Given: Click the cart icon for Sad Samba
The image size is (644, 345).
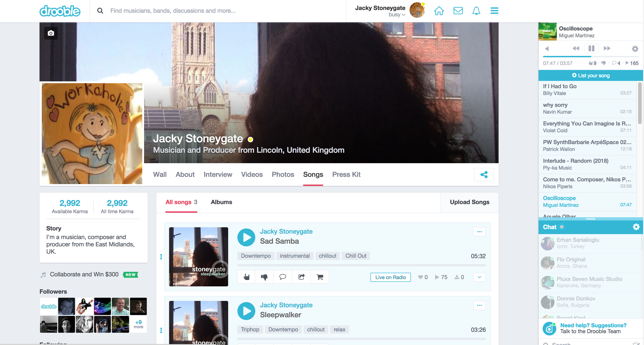Looking at the screenshot, I should click(320, 277).
